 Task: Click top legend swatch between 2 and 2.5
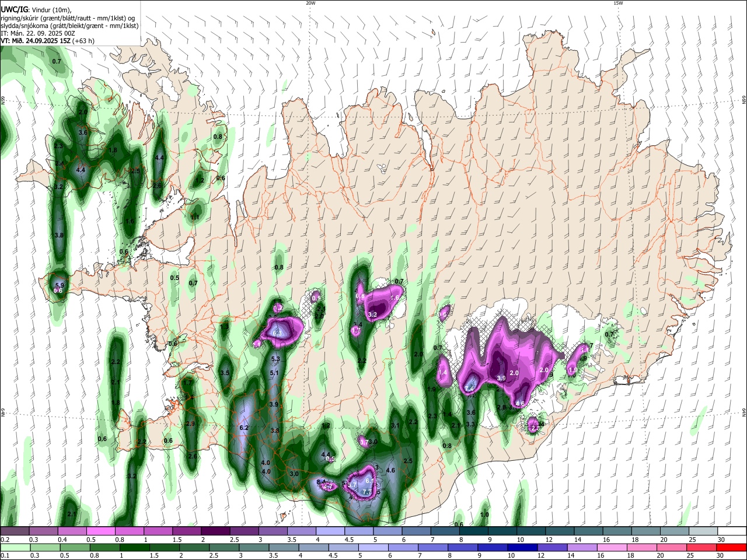[215, 531]
